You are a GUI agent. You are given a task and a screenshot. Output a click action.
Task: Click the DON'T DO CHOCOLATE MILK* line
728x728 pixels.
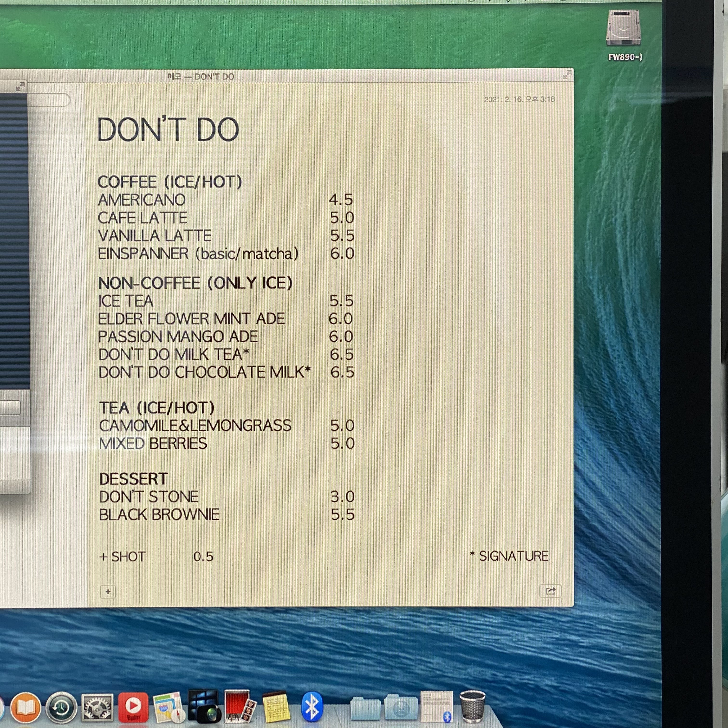(205, 372)
